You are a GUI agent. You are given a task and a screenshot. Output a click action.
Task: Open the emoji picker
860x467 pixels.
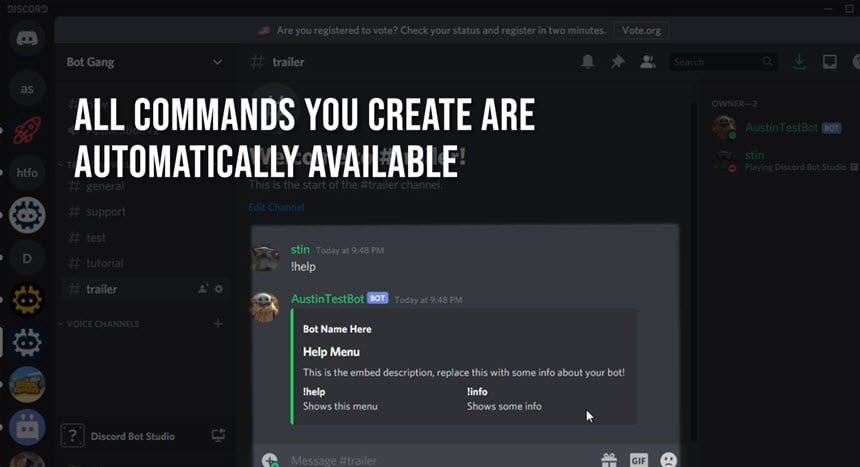click(669, 460)
